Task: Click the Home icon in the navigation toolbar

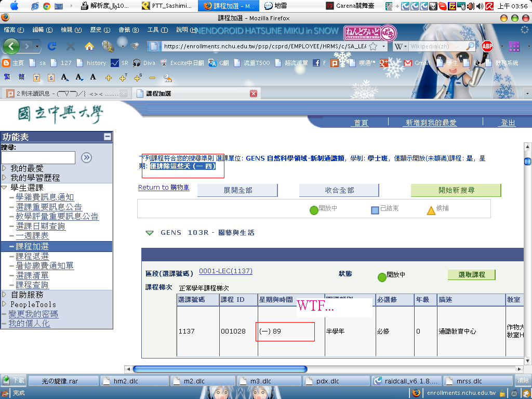Action: click(89, 46)
